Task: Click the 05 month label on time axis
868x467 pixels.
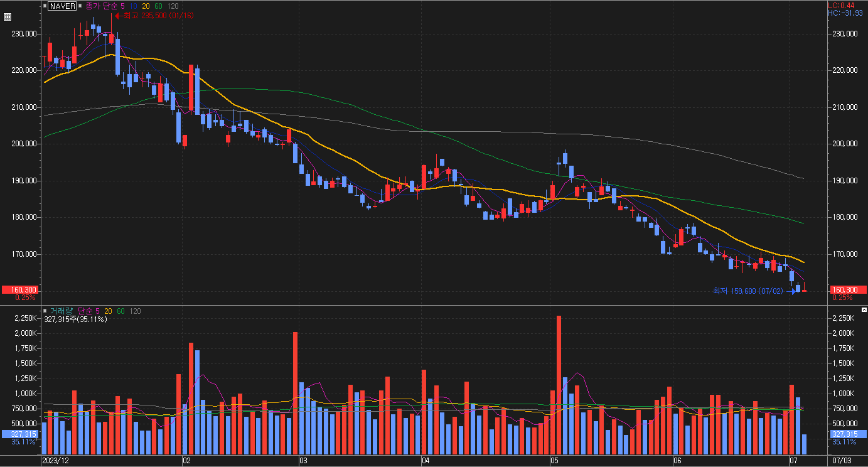Action: click(x=554, y=461)
